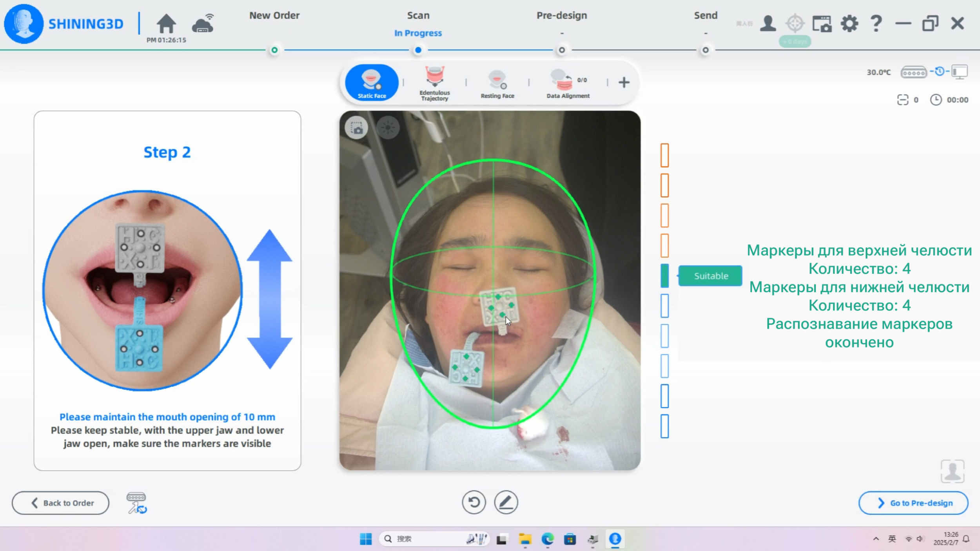Expand the plus button in scan steps bar
The width and height of the screenshot is (980, 551).
(x=624, y=82)
